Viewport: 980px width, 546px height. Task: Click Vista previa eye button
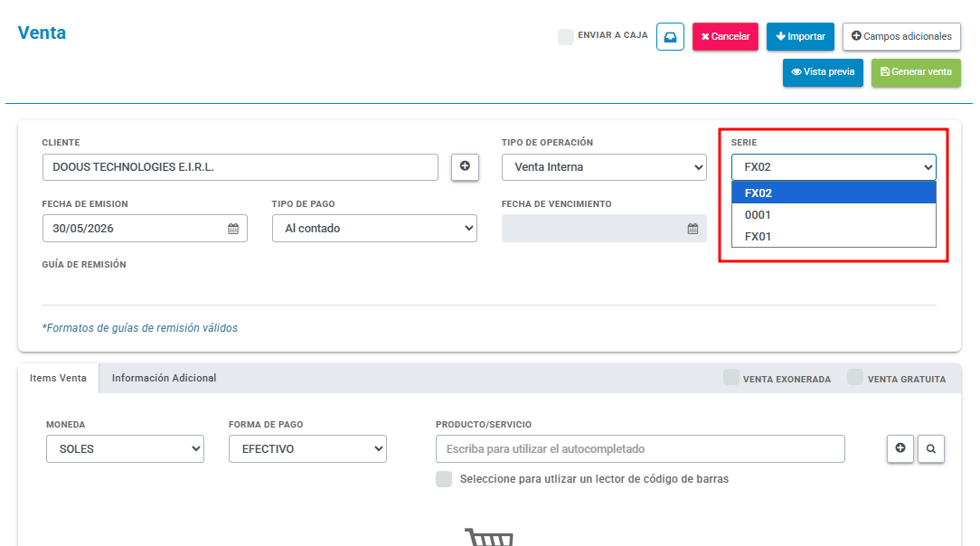(x=823, y=72)
